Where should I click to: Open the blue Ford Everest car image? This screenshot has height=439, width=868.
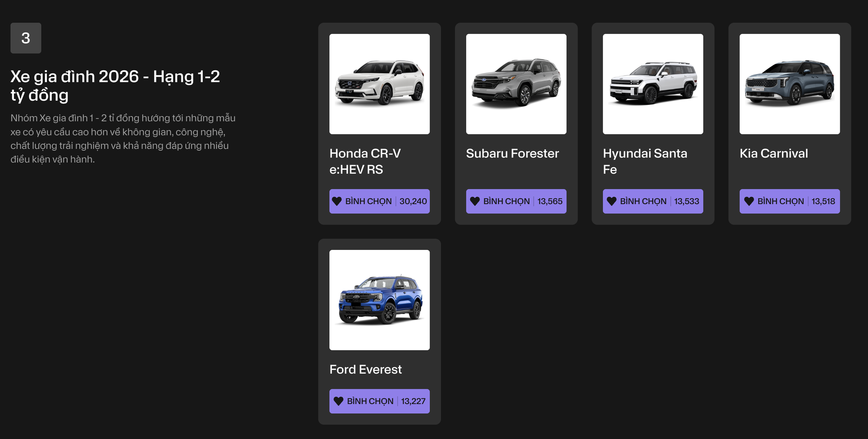[x=379, y=300]
